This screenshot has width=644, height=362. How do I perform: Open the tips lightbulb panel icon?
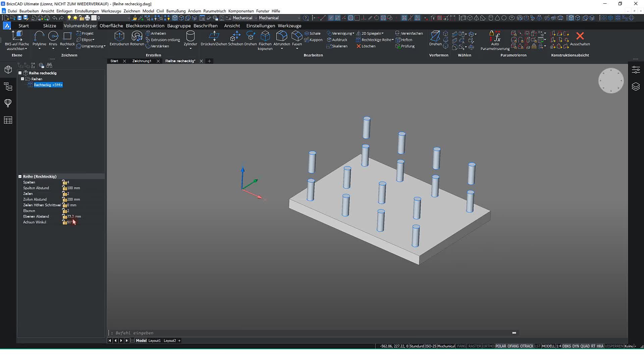pyautogui.click(x=8, y=103)
